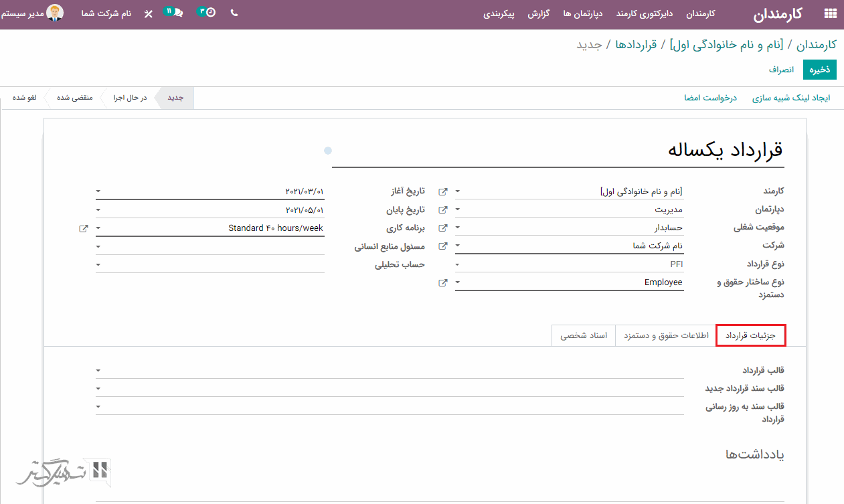Open the پیکربندی menu

click(x=499, y=13)
